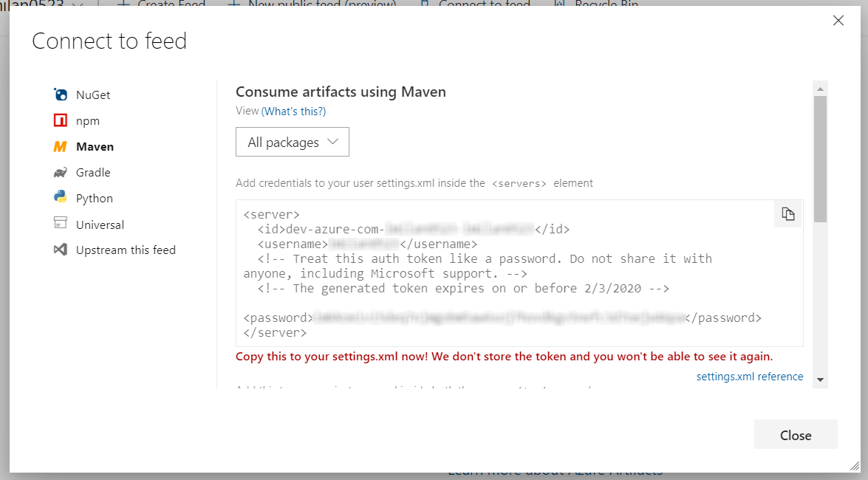Click the dialog resize grip corner
Image resolution: width=868 pixels, height=480 pixels.
click(855, 466)
